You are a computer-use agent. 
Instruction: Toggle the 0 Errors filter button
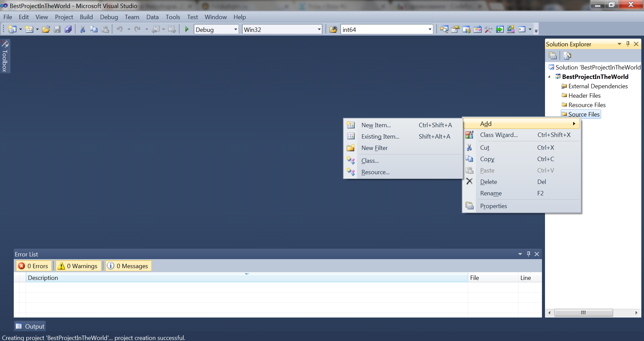coord(34,266)
